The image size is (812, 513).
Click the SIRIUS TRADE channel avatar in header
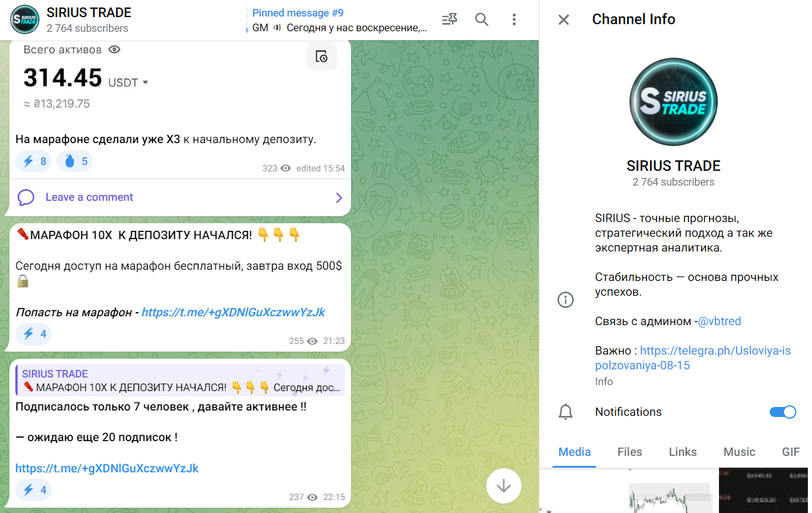(25, 19)
